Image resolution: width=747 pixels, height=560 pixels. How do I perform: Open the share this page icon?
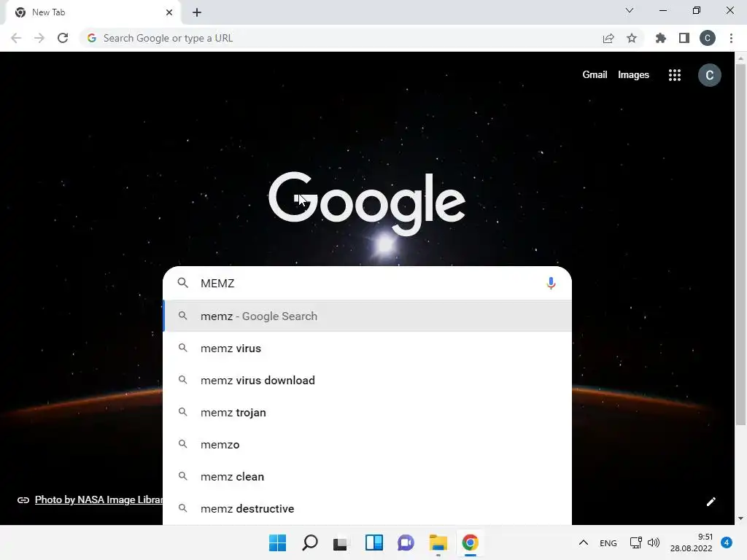[x=608, y=39]
